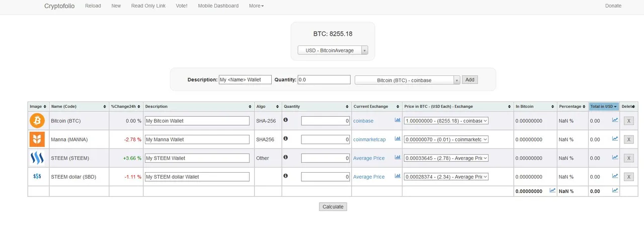The height and width of the screenshot is (230, 644).
Task: Click the Add coin button
Action: pos(469,80)
